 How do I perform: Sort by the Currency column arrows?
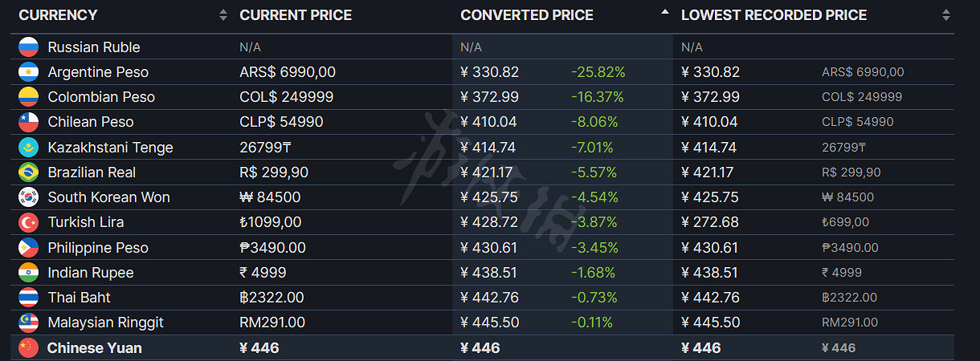tap(223, 15)
